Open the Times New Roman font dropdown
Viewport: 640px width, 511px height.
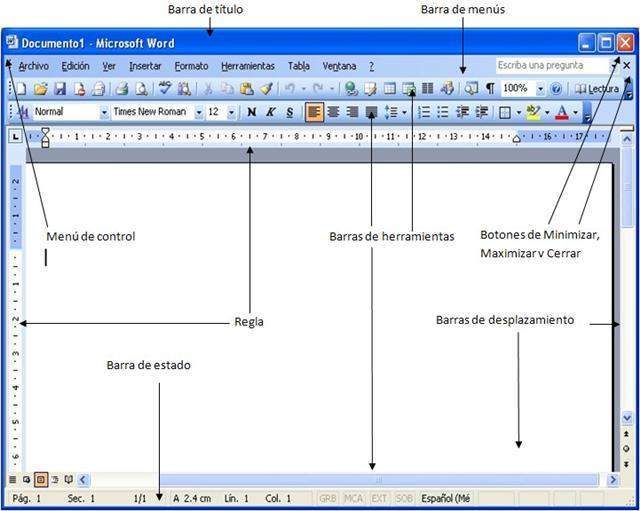tap(199, 112)
